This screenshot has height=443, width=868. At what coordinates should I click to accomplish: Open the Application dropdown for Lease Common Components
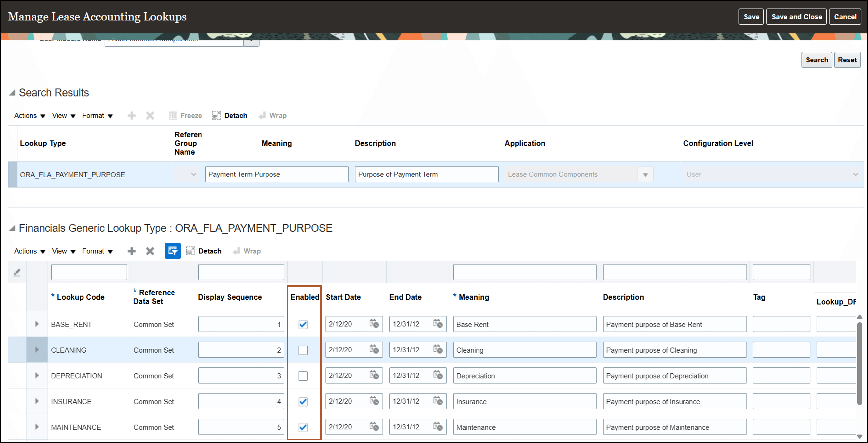[645, 175]
